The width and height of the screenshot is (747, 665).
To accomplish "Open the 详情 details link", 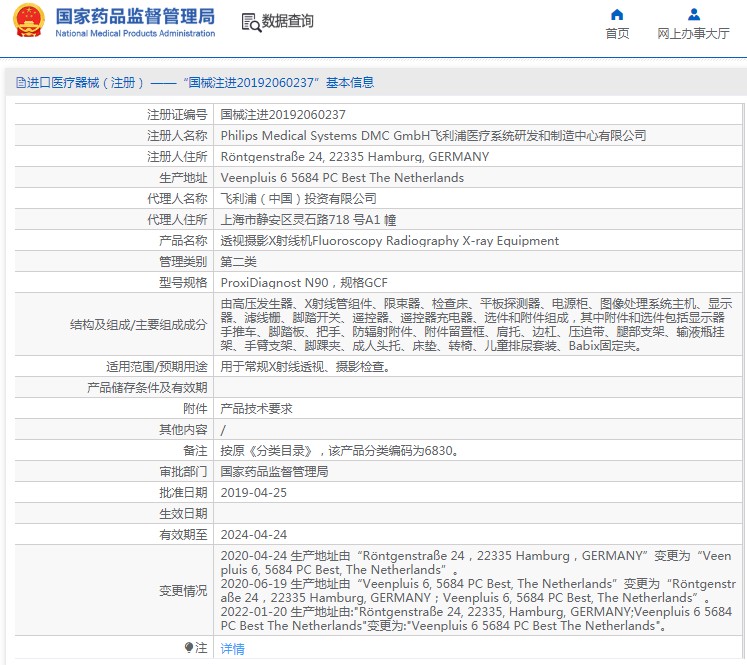I will tap(232, 648).
